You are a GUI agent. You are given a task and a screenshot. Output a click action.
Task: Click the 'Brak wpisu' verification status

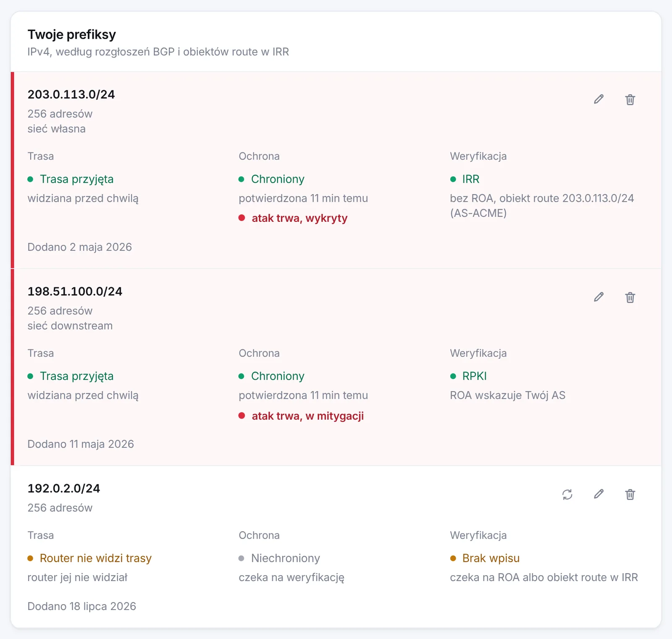tap(491, 558)
